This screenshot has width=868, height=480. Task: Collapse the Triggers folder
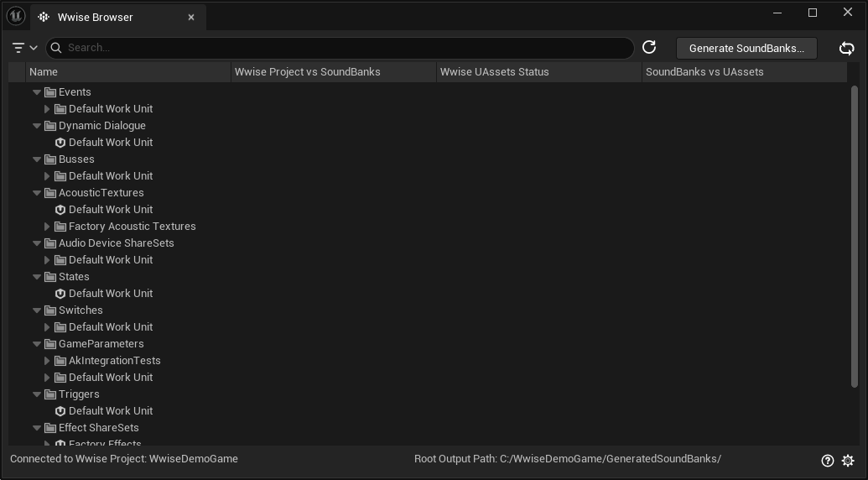tap(37, 394)
